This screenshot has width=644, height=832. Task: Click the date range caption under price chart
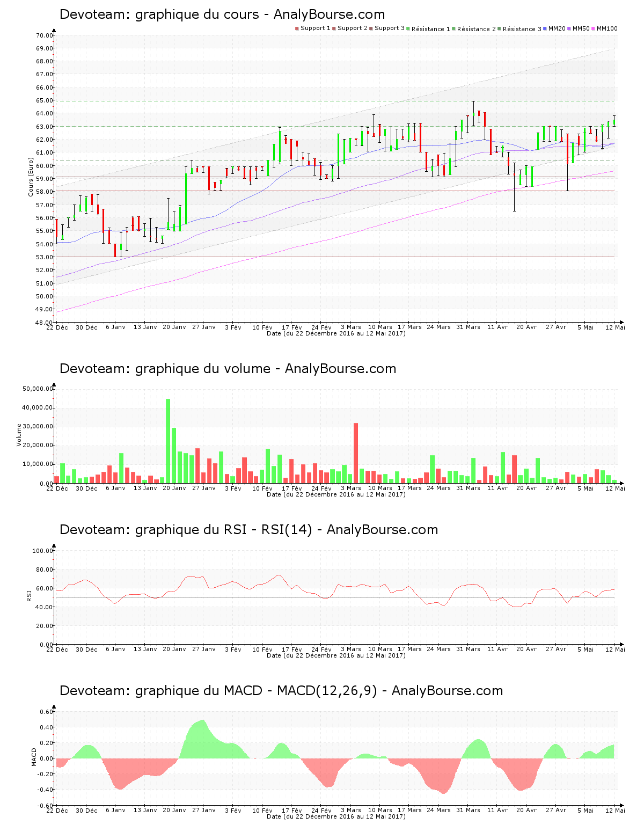[x=336, y=333]
